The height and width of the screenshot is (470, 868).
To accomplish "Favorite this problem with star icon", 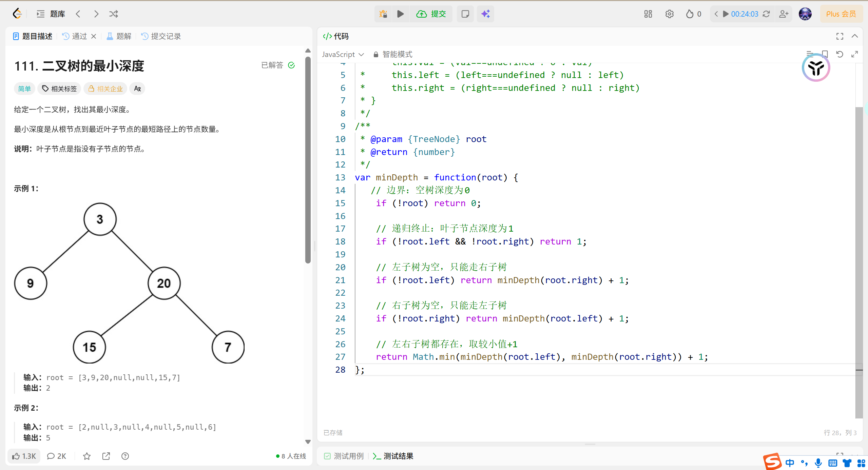I will pyautogui.click(x=87, y=456).
